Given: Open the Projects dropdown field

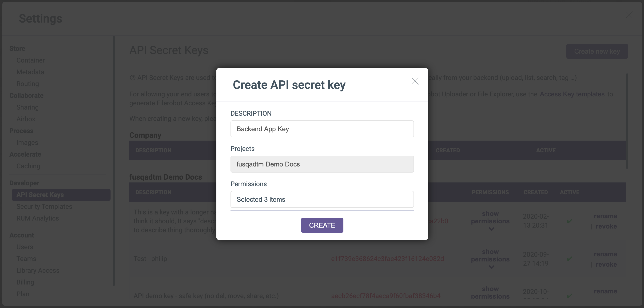Looking at the screenshot, I should [322, 164].
